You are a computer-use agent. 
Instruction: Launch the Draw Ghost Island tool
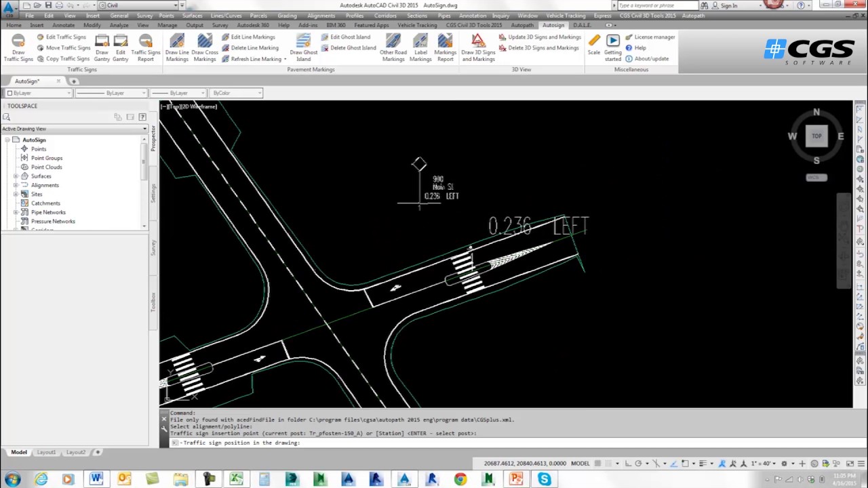pyautogui.click(x=303, y=47)
